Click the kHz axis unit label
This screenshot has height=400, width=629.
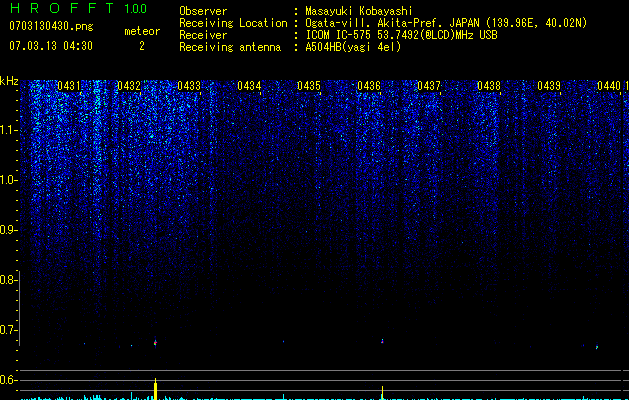coord(9,81)
